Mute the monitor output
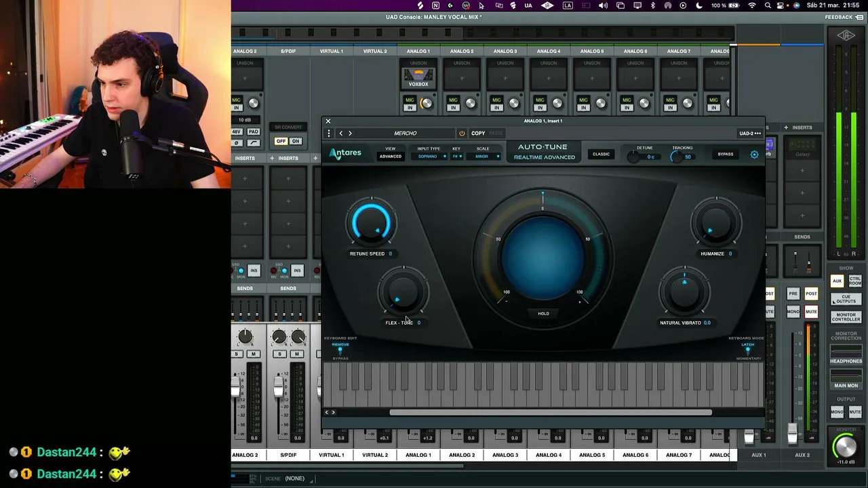Screen dimensions: 868x488 854,412
